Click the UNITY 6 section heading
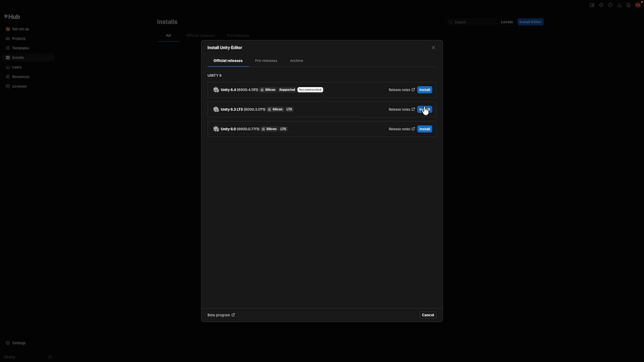 tap(215, 76)
